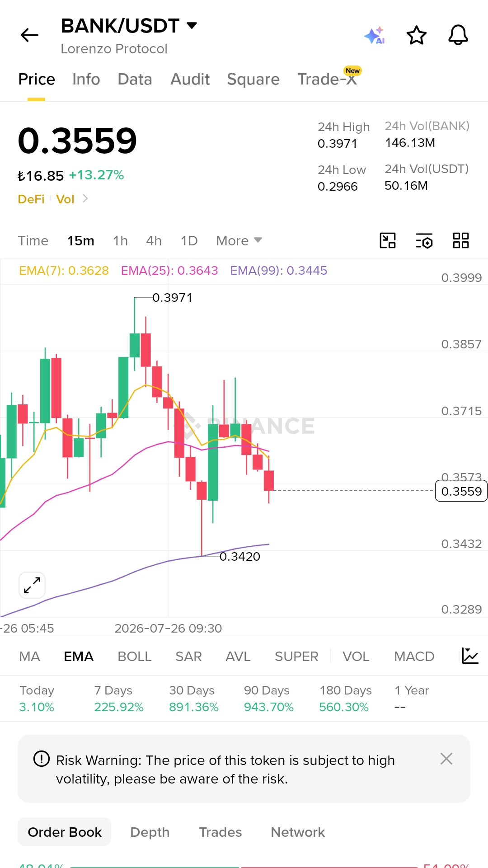Toggle the MA indicator
The image size is (488, 868).
click(30, 656)
